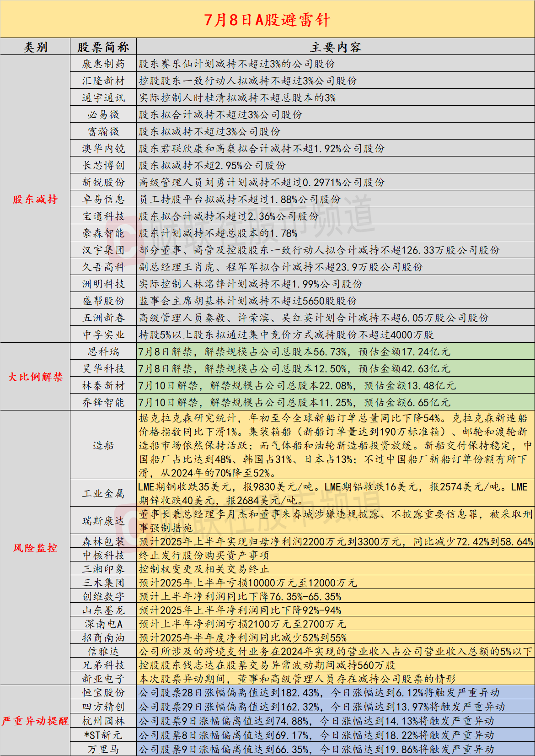The image size is (535, 756).
Task: Click the stock name 创维数字
Action: 103,596
